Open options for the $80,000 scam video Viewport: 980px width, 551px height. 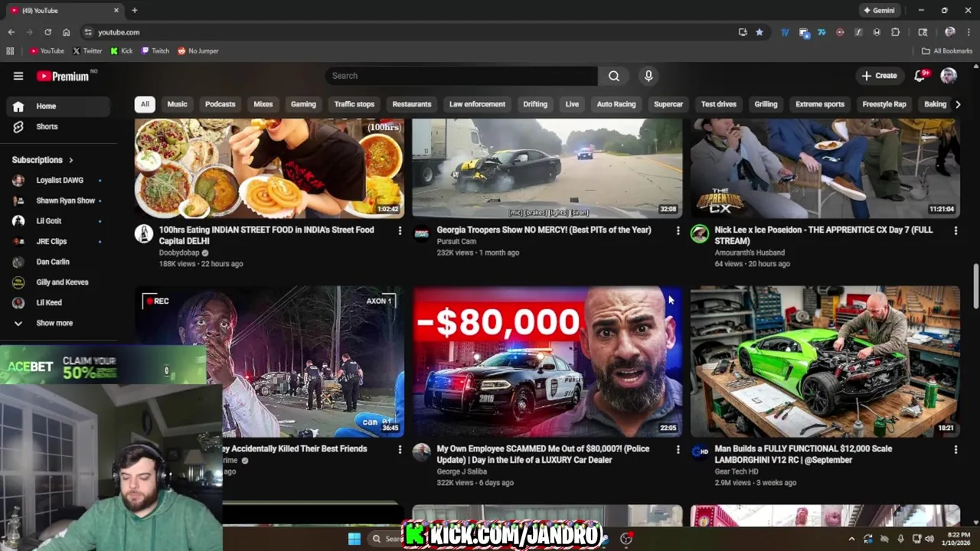pyautogui.click(x=678, y=449)
